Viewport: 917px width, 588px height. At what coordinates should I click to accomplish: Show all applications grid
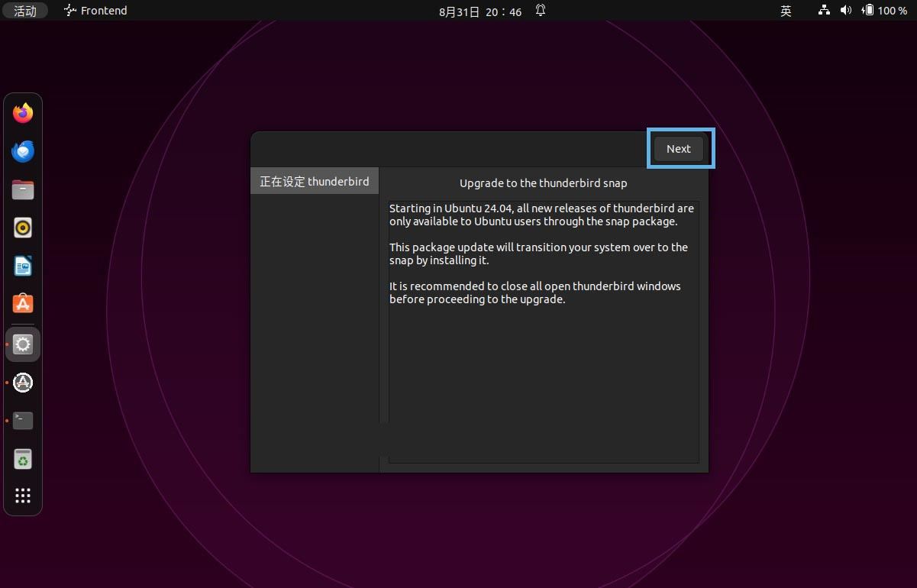[x=23, y=496]
